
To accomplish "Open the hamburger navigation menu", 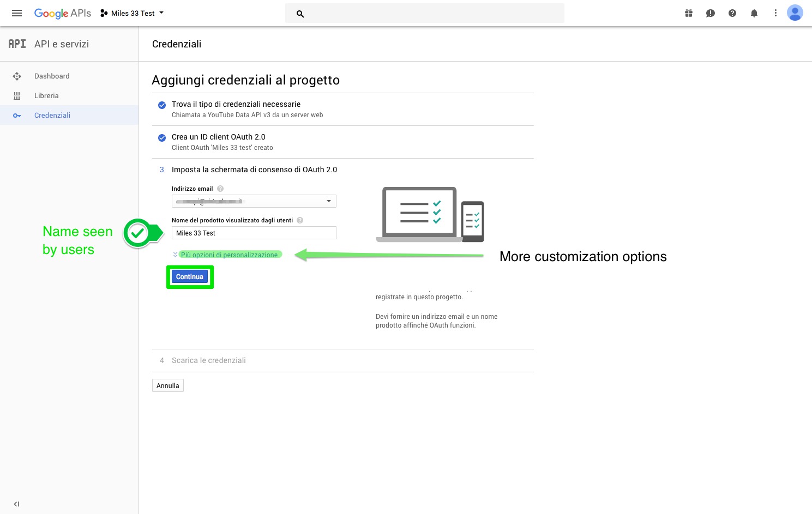I will point(17,13).
